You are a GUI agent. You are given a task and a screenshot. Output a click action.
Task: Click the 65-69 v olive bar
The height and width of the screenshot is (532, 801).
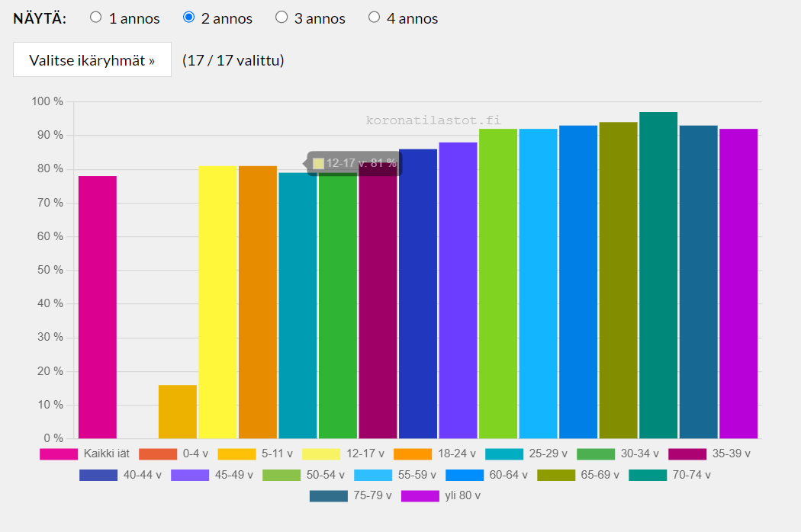(x=619, y=280)
